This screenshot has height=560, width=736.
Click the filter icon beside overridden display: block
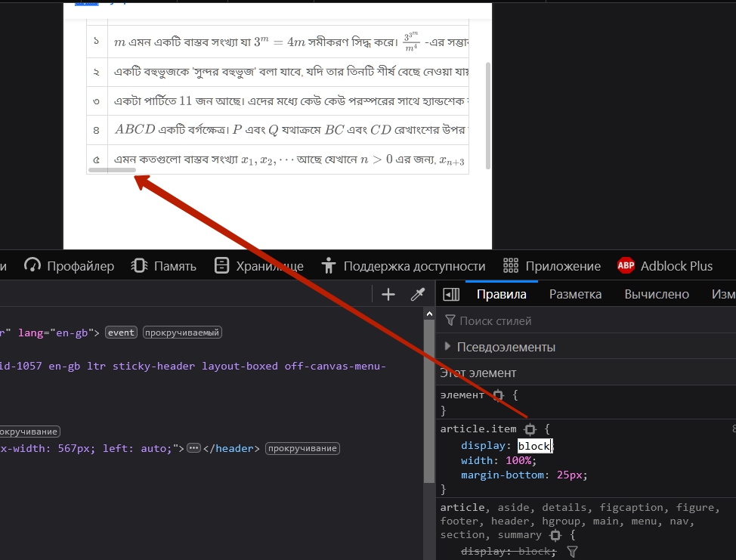(x=572, y=552)
